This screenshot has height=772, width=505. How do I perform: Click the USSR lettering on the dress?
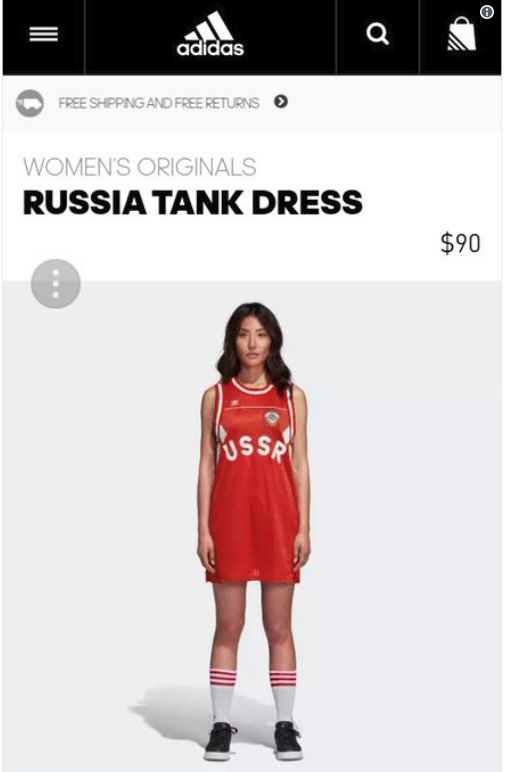(x=255, y=450)
